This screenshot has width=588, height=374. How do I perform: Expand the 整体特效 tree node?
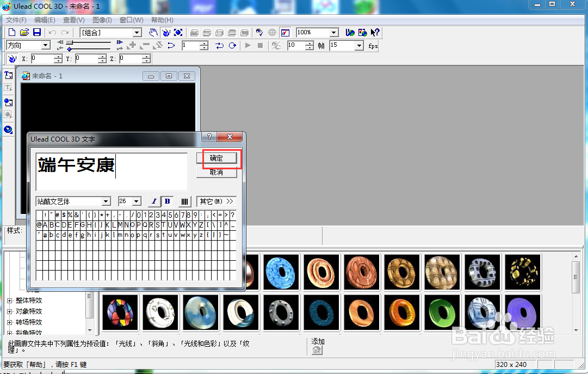[x=10, y=301]
